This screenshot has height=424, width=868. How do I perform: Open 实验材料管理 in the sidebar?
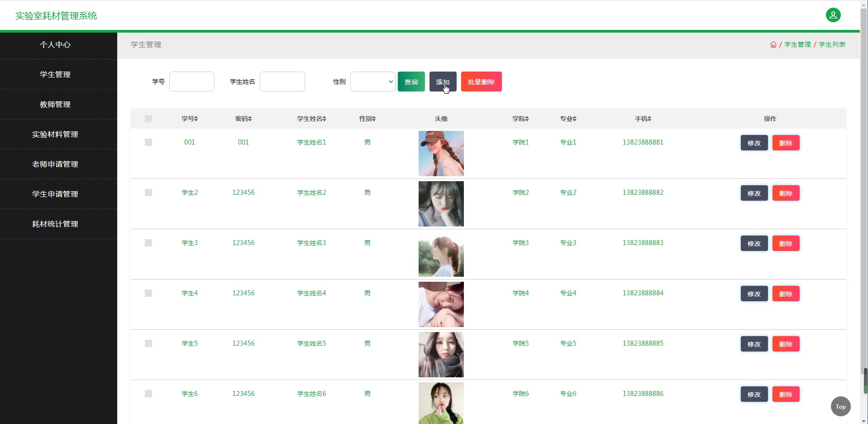(55, 134)
